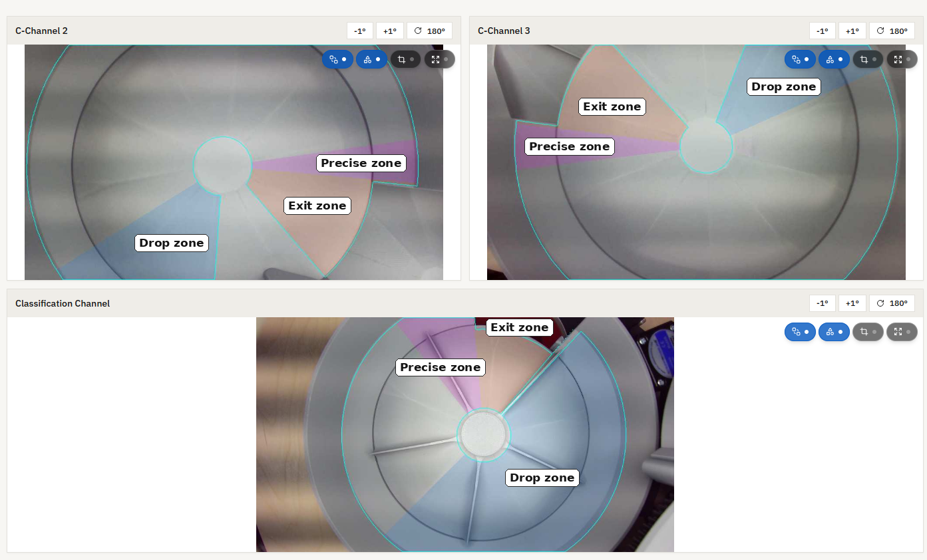Viewport: 927px width, 560px height.
Task: Click expand toggle in Classification Channel
Action: 902,332
